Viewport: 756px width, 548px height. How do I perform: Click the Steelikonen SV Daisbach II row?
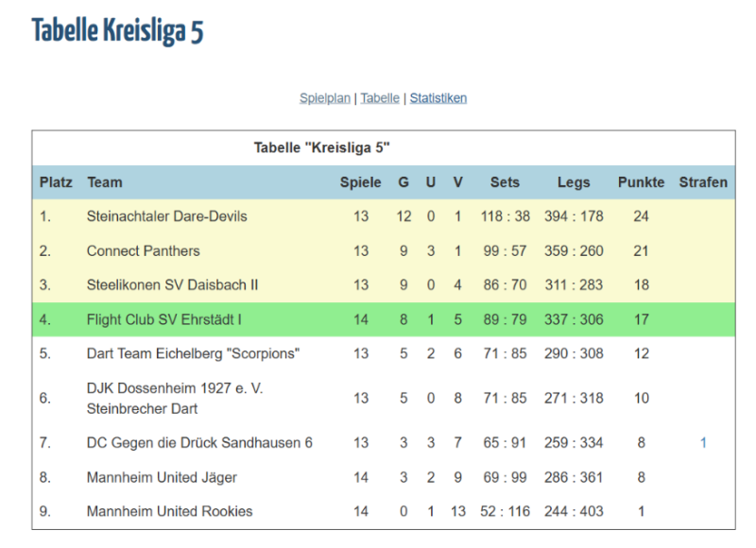[x=384, y=284]
